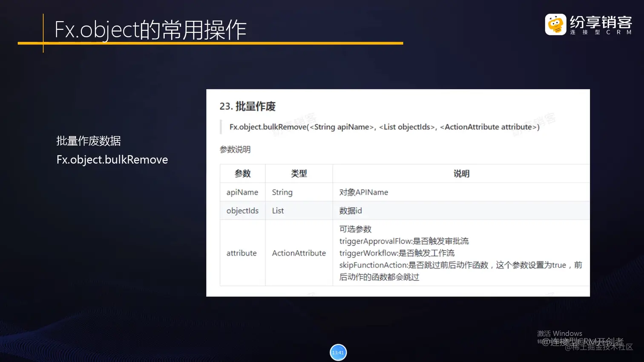Screen dimensions: 644x362
Task: Click the 参数 column header
Action: 243,174
